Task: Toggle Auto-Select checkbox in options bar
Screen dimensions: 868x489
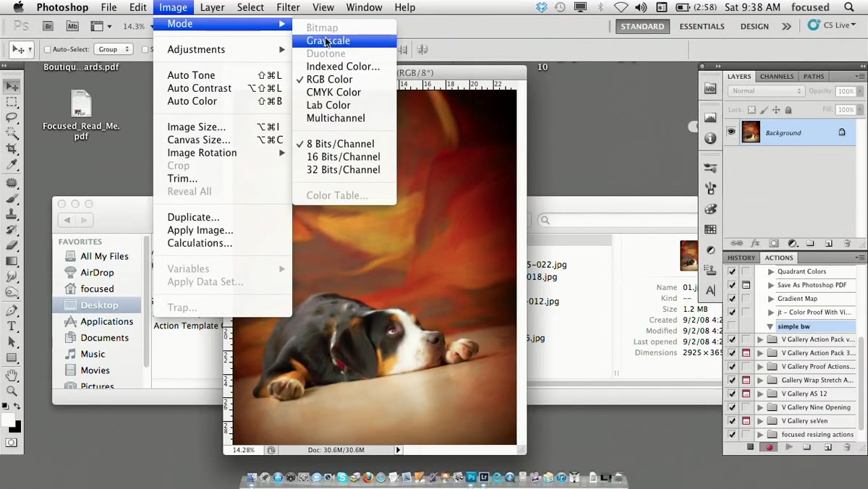Action: 48,50
